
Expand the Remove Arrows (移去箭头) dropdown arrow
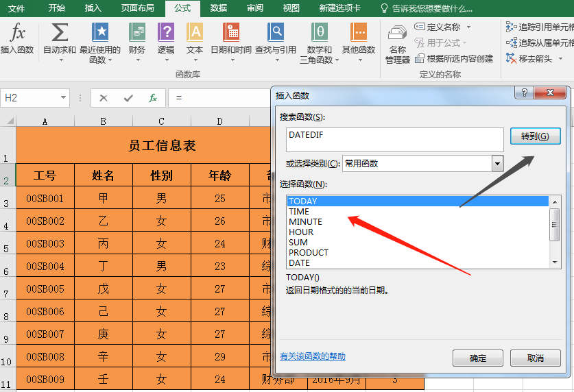(x=560, y=58)
